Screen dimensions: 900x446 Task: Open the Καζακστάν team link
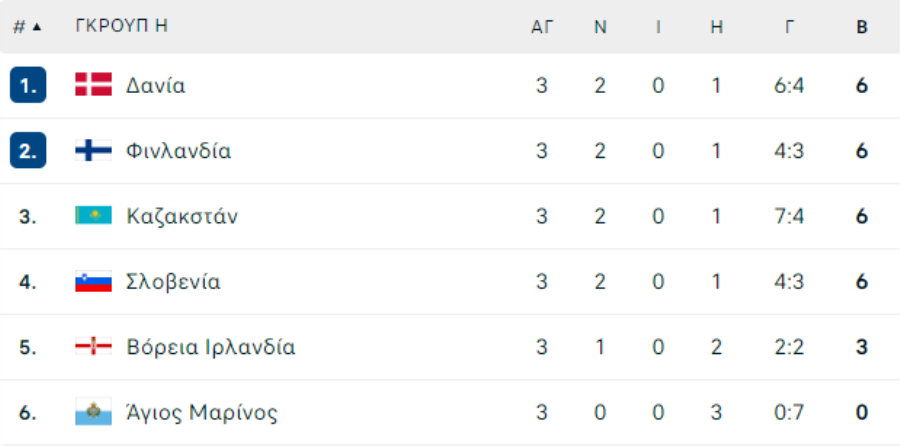point(181,216)
